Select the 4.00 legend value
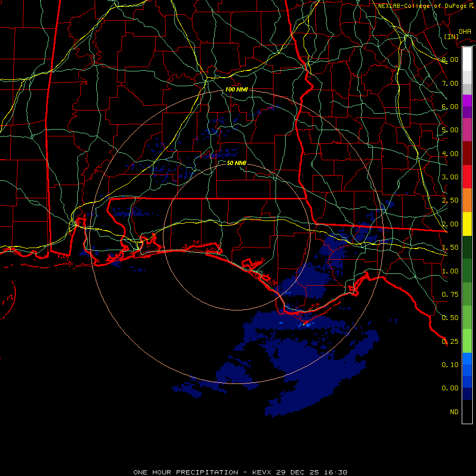Screen dimensions: 476x476 (x=450, y=153)
